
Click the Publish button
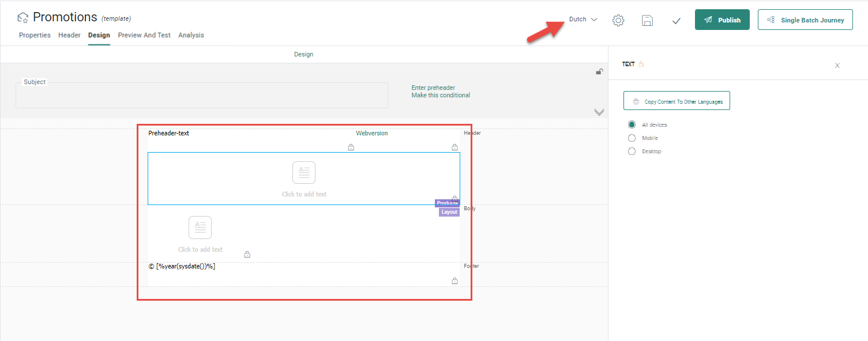pyautogui.click(x=722, y=20)
